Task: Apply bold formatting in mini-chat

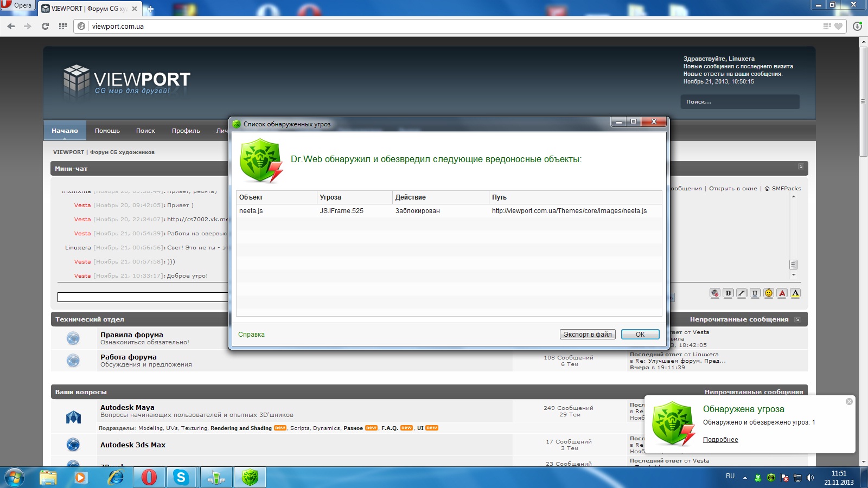Action: click(728, 293)
